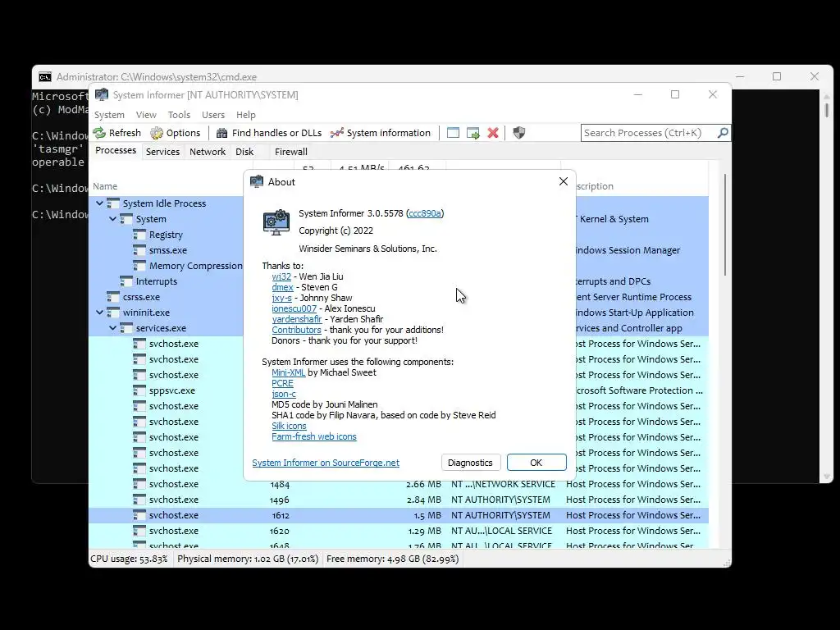Click the shield icon in toolbar
The width and height of the screenshot is (840, 630).
(519, 133)
